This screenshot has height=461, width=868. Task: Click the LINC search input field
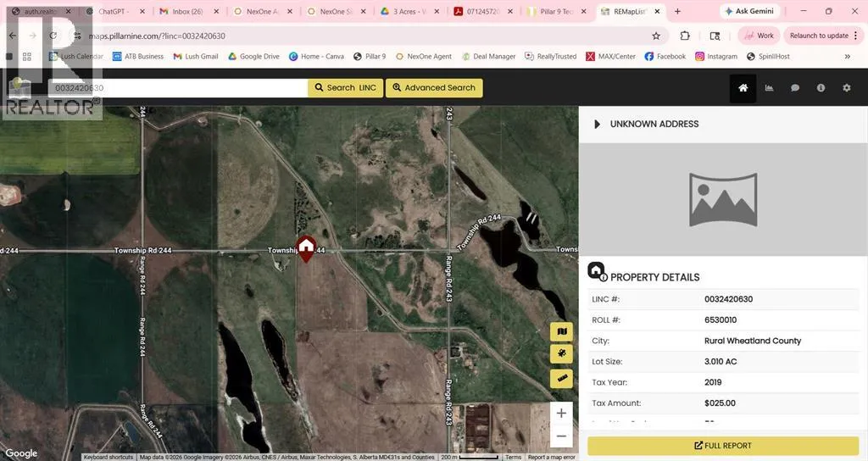coord(176,88)
